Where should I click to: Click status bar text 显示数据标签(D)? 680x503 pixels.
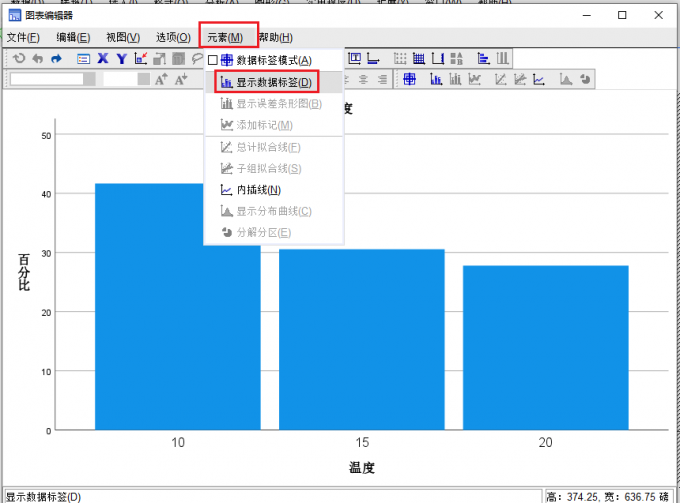coord(43,497)
